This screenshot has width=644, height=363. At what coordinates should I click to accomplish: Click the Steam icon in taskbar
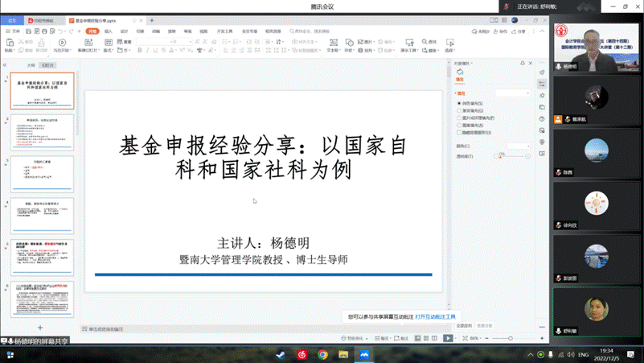point(281,354)
